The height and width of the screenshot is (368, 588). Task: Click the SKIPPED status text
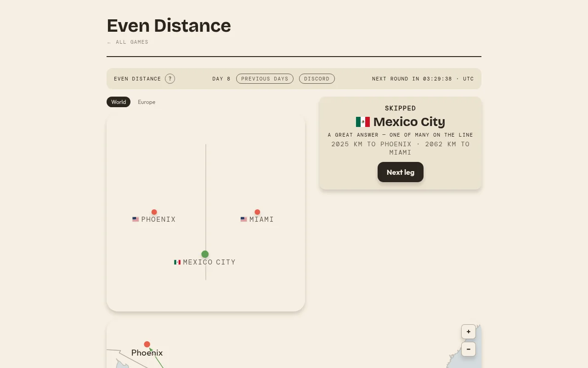[401, 108]
